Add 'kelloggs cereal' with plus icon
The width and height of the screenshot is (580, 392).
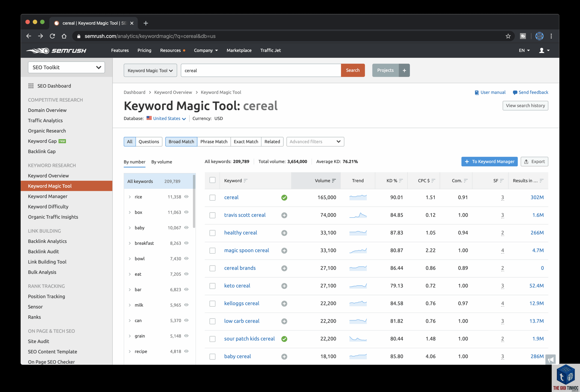[x=284, y=304]
